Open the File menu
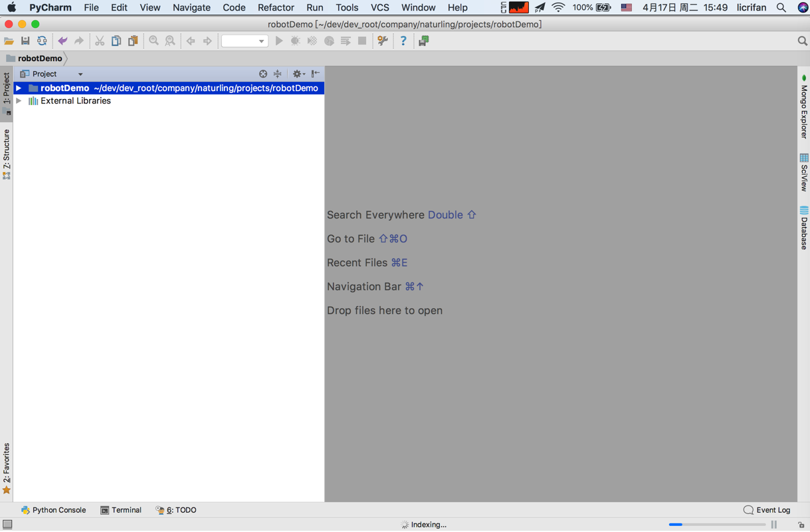Image resolution: width=810 pixels, height=532 pixels. [91, 7]
